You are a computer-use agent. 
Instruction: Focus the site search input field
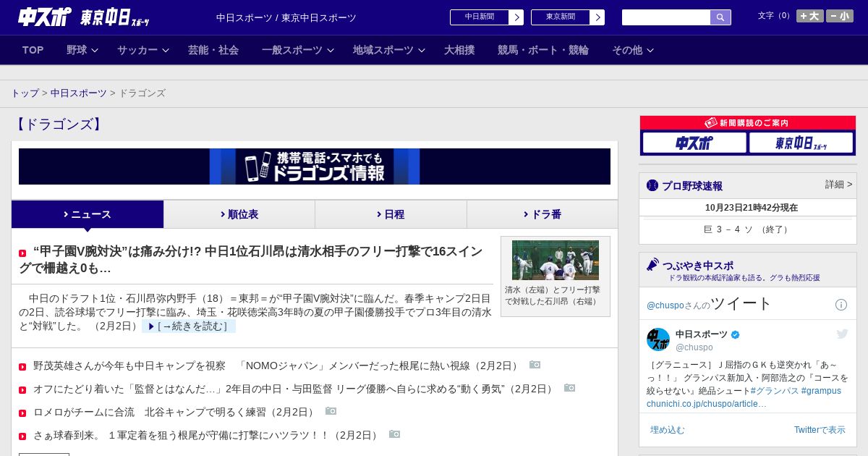pyautogui.click(x=666, y=17)
